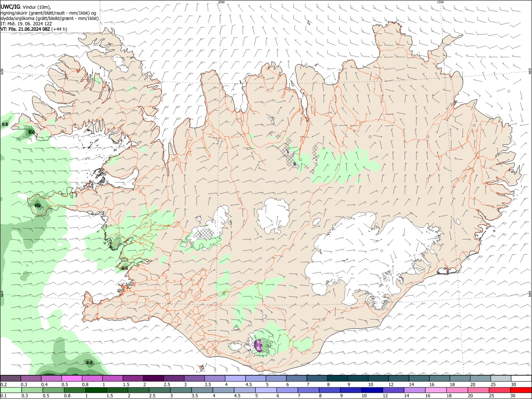Click the '0.2' label on the snow legend
Viewport: 532px width, 399px height.
pyautogui.click(x=3, y=384)
